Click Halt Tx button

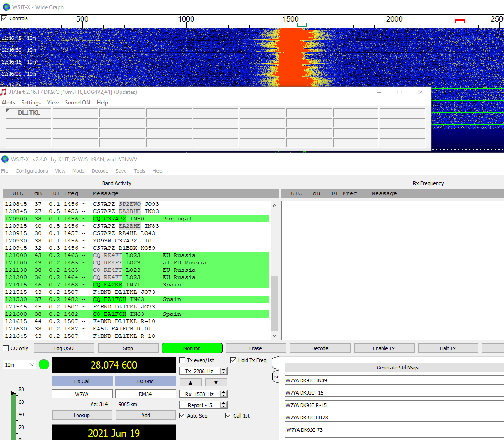point(448,348)
